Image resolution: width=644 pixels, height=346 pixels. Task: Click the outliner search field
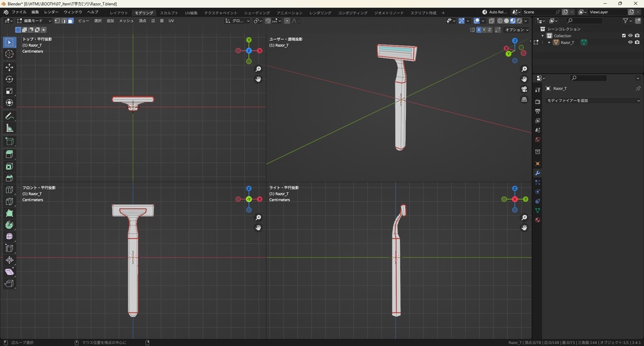pyautogui.click(x=585, y=21)
